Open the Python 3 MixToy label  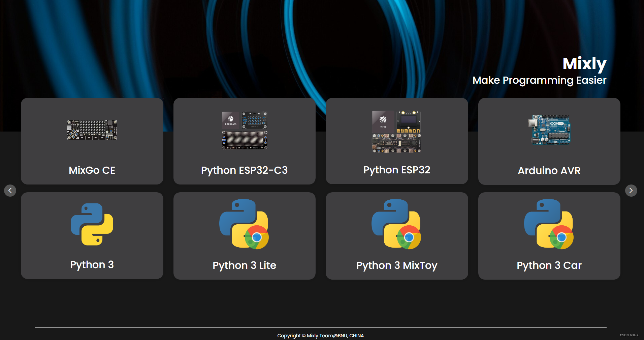point(397,265)
